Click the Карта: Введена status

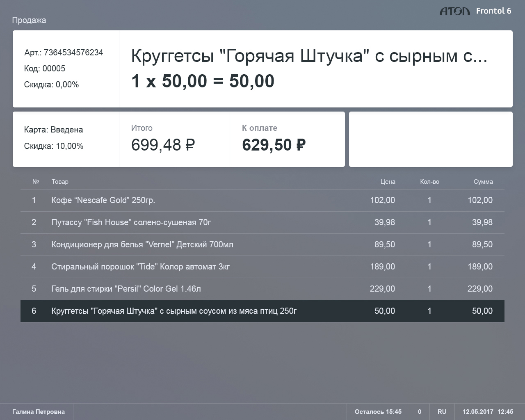click(x=53, y=130)
